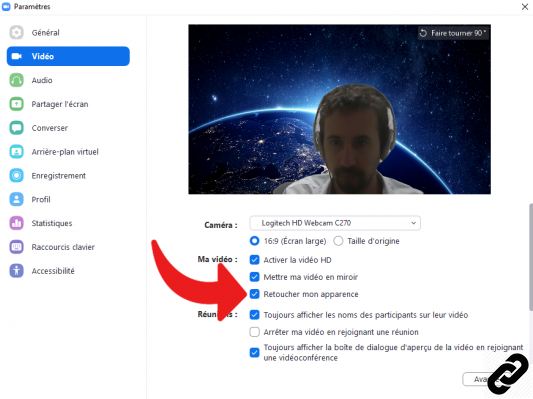Click the General gear icon
The image size is (533, 399).
coord(16,33)
